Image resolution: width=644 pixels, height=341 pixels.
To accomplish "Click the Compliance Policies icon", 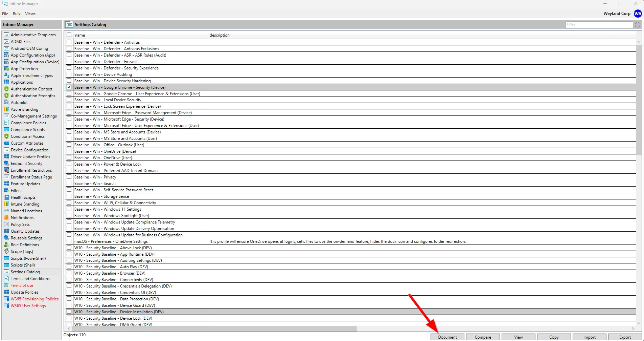I will (6, 123).
